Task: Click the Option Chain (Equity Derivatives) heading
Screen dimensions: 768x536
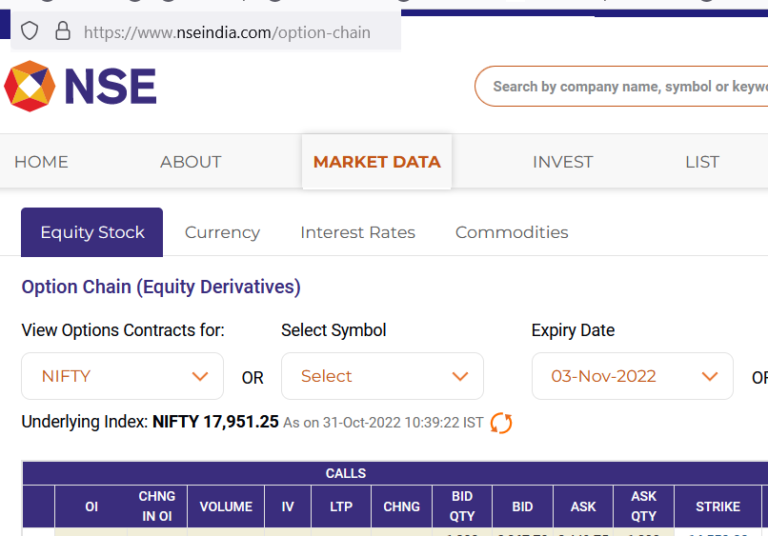Action: (x=161, y=287)
